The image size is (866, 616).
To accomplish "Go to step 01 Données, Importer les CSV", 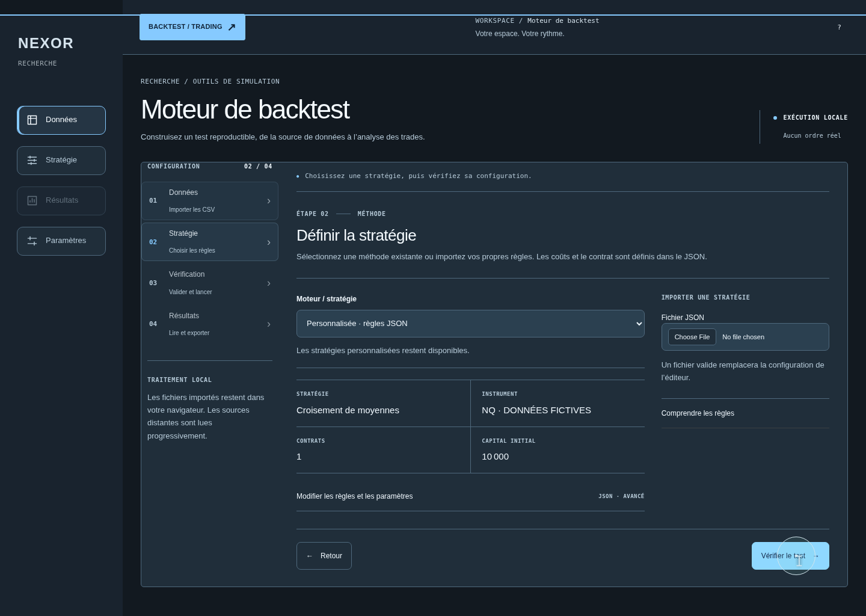I will point(210,201).
